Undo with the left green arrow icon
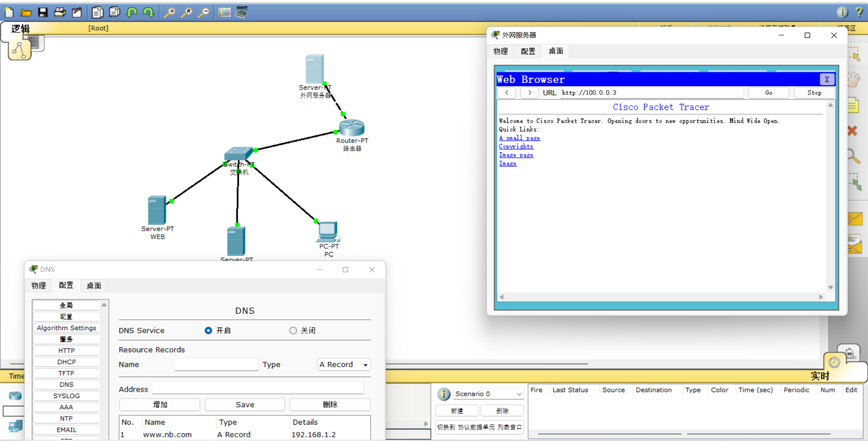 pos(132,12)
